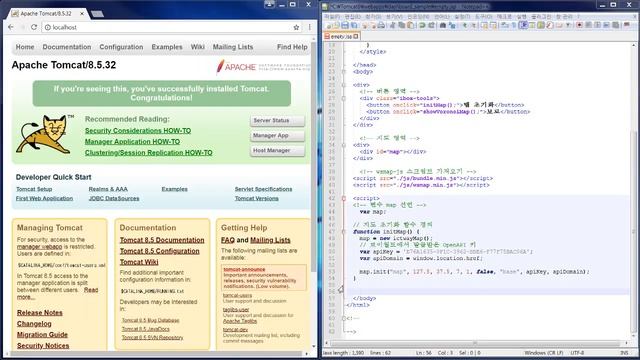The image size is (640, 360).
Task: Open the Search menu in Notepad++
Action: pos(373,17)
